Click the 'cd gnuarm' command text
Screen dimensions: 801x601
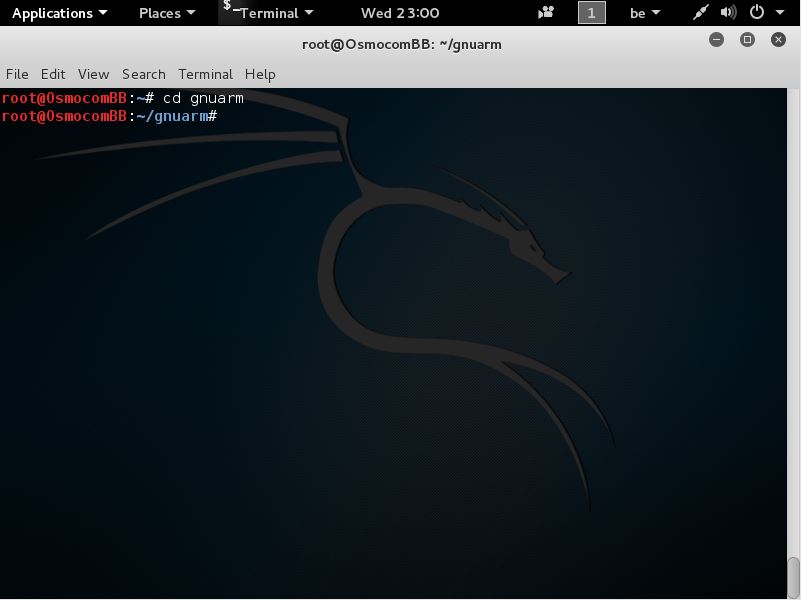[x=203, y=98]
